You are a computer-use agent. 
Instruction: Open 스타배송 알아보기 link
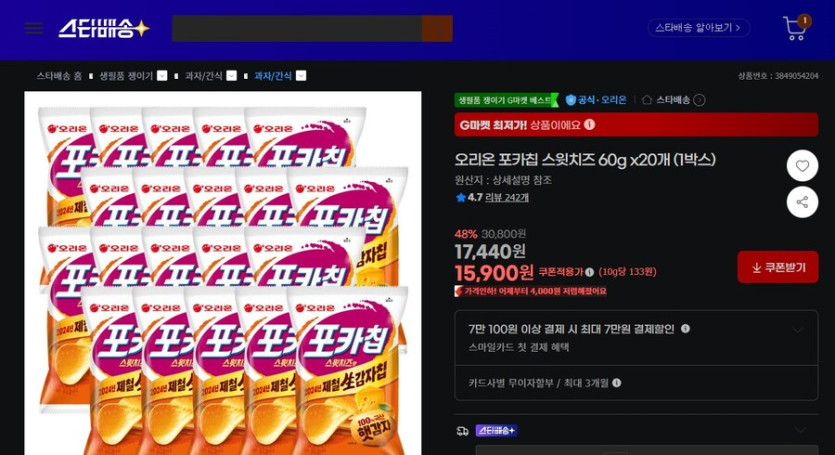tap(699, 28)
